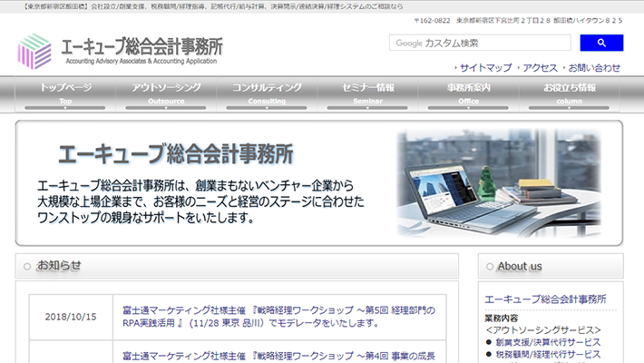Select the 事務所案内 Office menu item
Image resolution: width=644 pixels, height=363 pixels.
point(468,94)
